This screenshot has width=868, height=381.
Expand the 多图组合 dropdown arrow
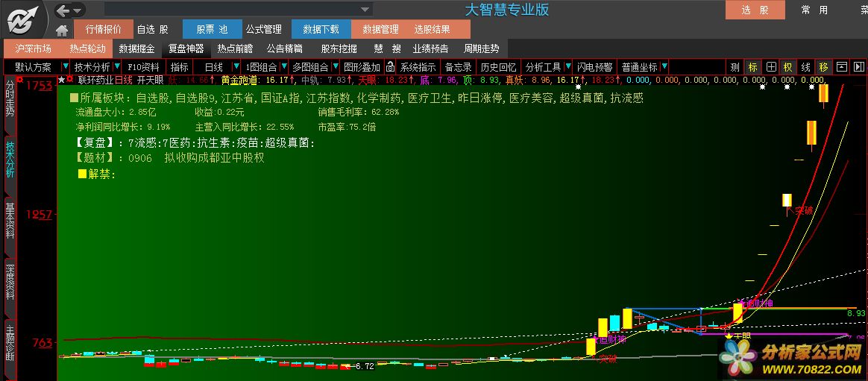(334, 67)
